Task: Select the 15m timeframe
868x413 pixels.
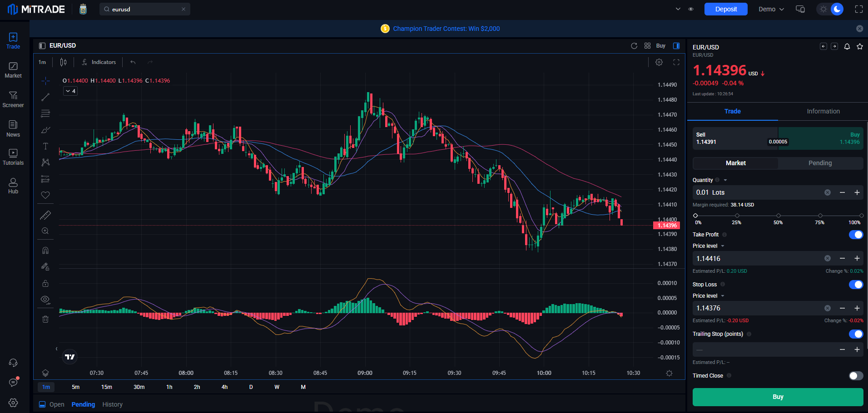Action: [107, 387]
